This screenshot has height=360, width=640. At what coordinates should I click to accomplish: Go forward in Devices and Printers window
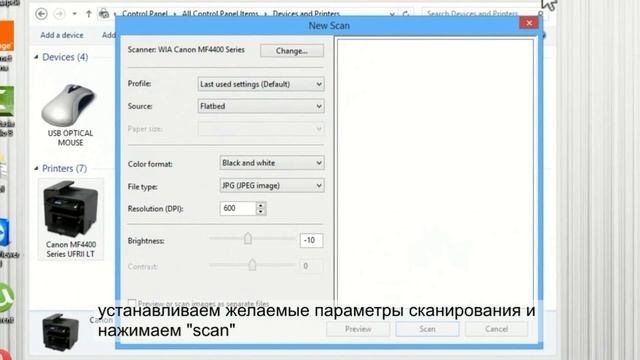[x=60, y=14]
